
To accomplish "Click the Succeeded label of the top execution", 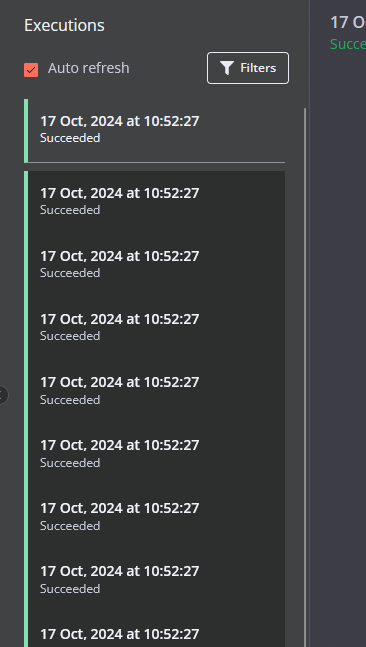I will 70,138.
